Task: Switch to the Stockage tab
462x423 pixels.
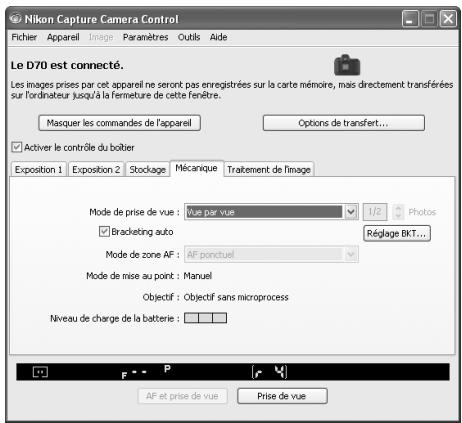Action: point(147,169)
